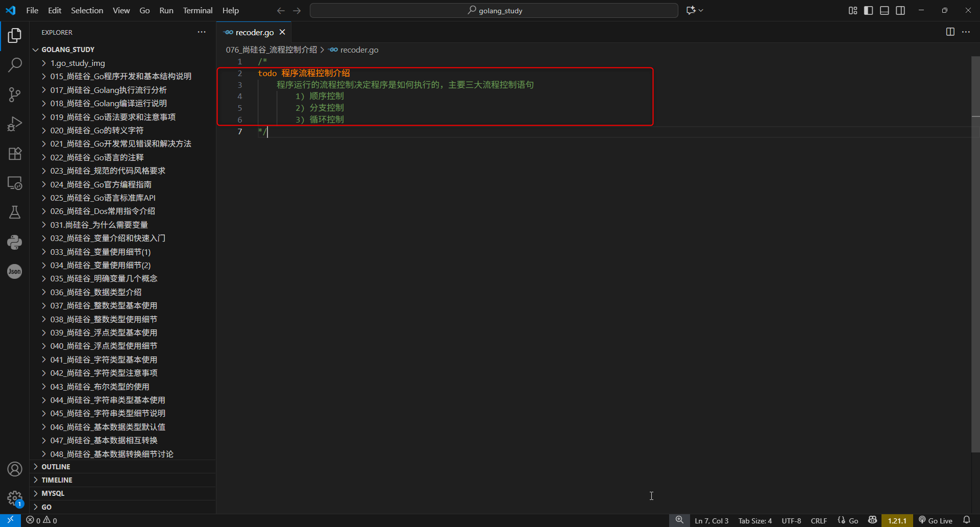Image resolution: width=980 pixels, height=527 pixels.
Task: Expand folder 015_尚硅谷_Go程序开发和基本结构说明
Action: click(122, 76)
